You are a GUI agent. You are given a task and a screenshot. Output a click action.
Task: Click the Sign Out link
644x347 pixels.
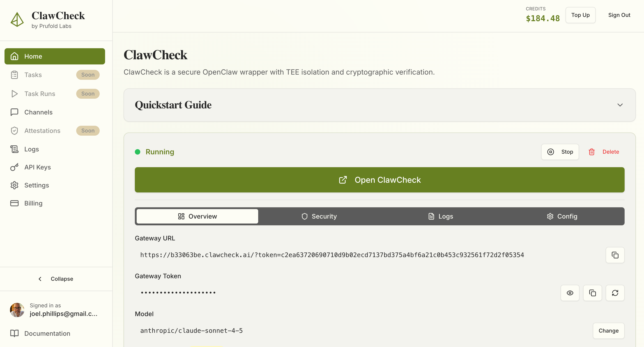point(619,15)
